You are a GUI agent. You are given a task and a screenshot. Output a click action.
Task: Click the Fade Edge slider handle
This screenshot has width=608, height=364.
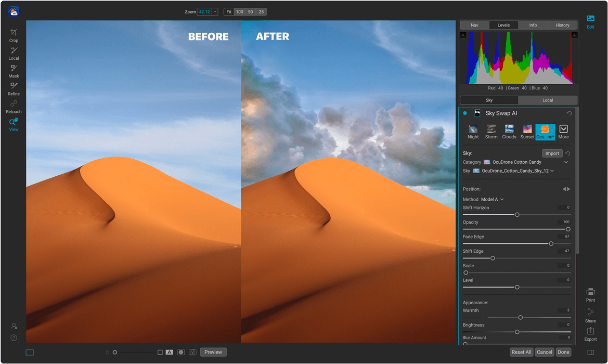point(551,244)
